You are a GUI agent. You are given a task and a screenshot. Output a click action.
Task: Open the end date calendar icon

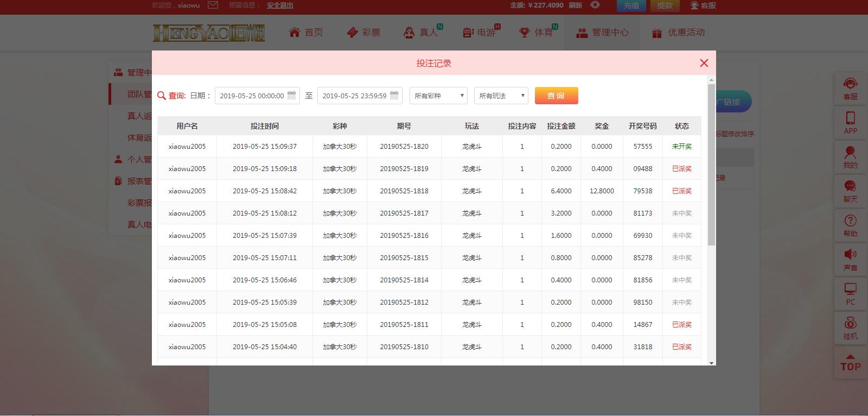pos(394,95)
